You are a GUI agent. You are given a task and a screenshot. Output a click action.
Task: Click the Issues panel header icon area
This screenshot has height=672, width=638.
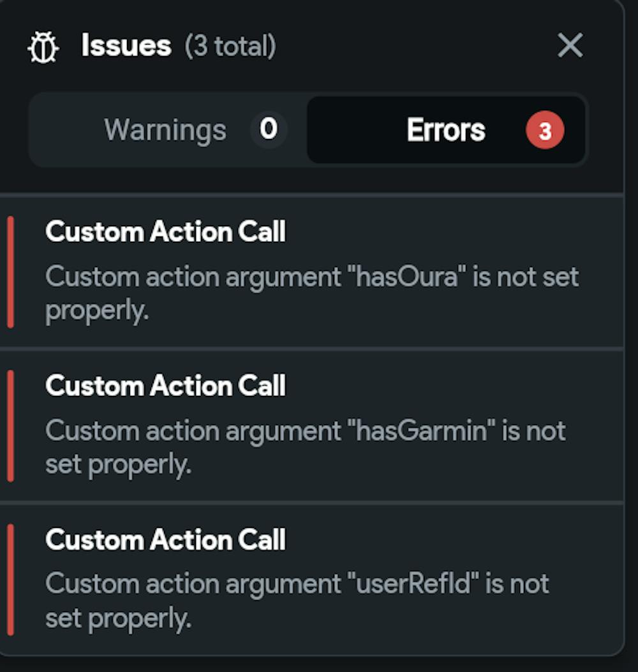43,46
